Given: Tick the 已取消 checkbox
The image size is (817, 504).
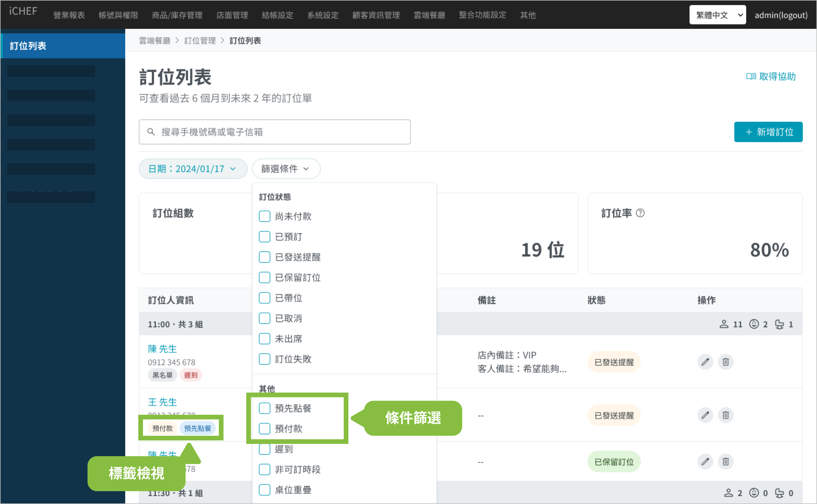Looking at the screenshot, I should 264,318.
